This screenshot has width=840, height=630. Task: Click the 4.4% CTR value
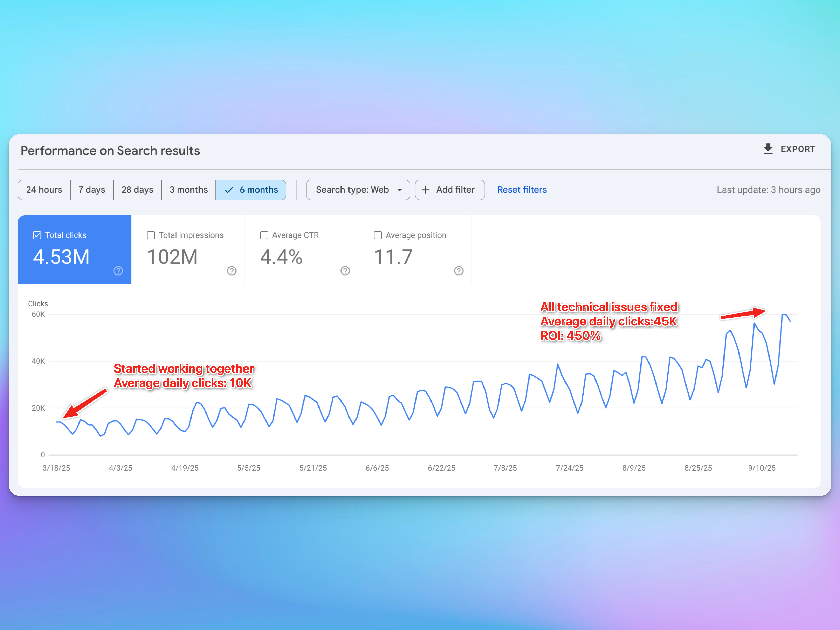coord(281,257)
